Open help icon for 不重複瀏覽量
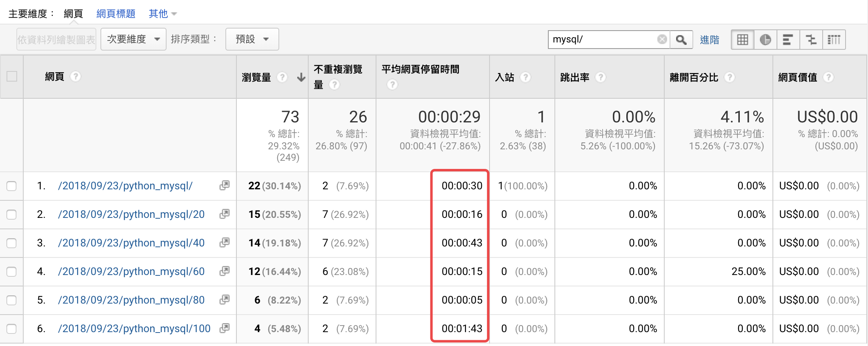Viewport: 868px width, 346px height. pos(334,84)
